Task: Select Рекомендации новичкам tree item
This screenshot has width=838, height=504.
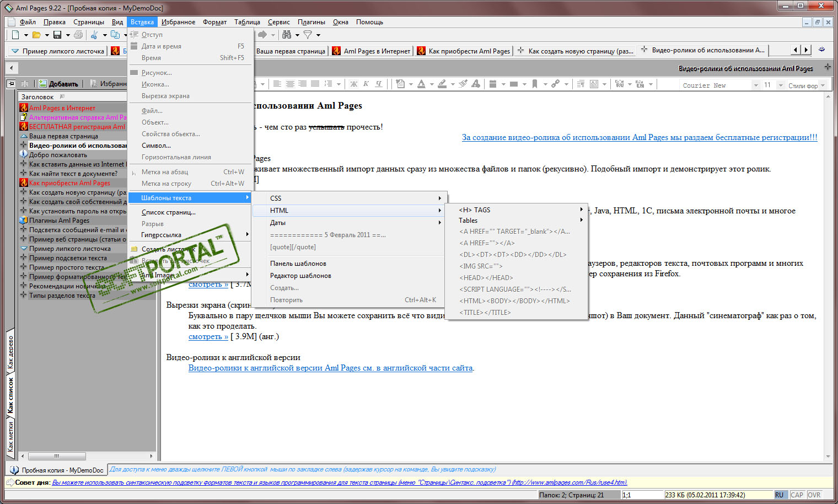Action: [x=67, y=286]
